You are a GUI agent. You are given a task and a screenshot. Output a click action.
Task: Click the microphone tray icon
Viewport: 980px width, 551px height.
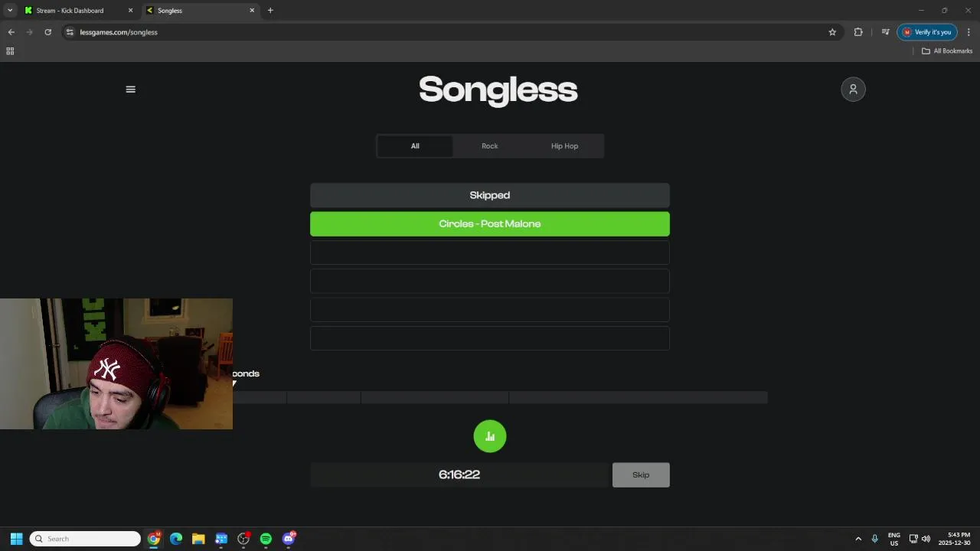pos(874,539)
